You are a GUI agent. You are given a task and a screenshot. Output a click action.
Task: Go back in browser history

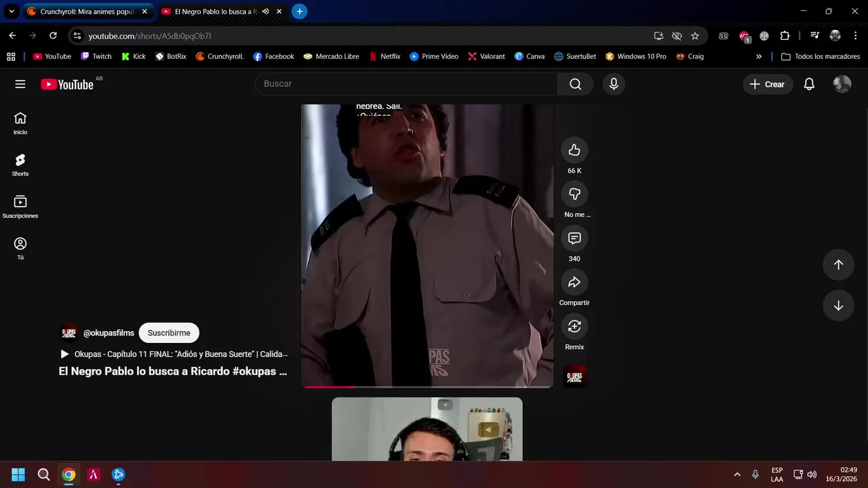(12, 36)
